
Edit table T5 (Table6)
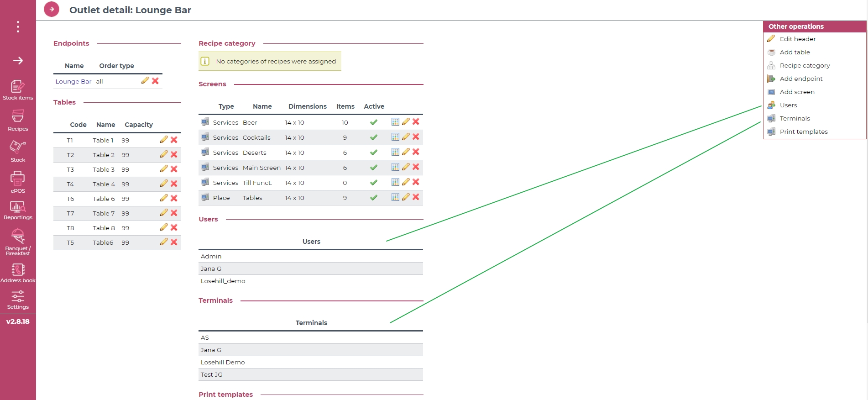(x=164, y=242)
